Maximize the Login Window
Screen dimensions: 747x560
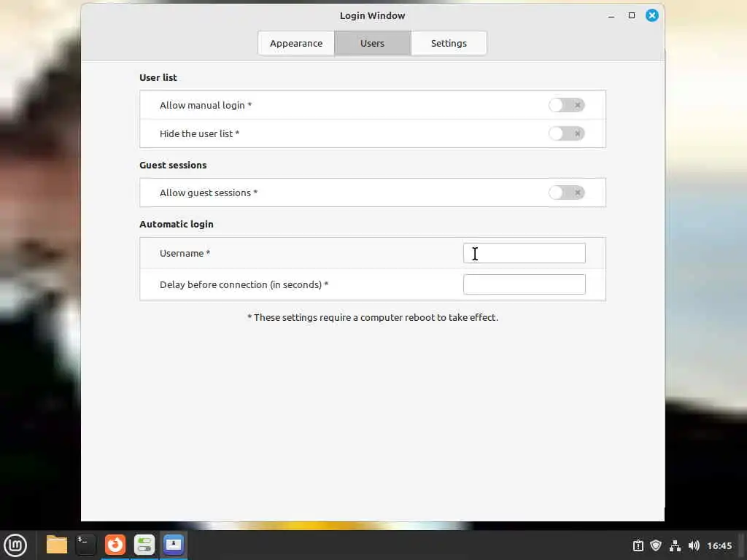click(632, 16)
